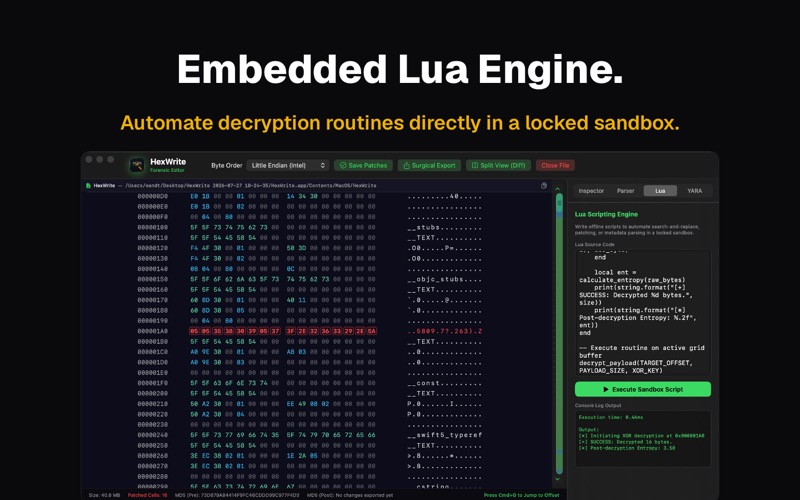Image resolution: width=800 pixels, height=500 pixels.
Task: Click the green hex view scrollbar thumb
Action: pos(559,333)
